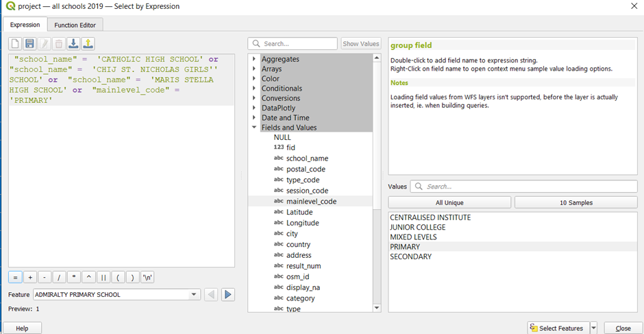Select the school_name field
Viewport: 644px width, 334px height.
307,158
